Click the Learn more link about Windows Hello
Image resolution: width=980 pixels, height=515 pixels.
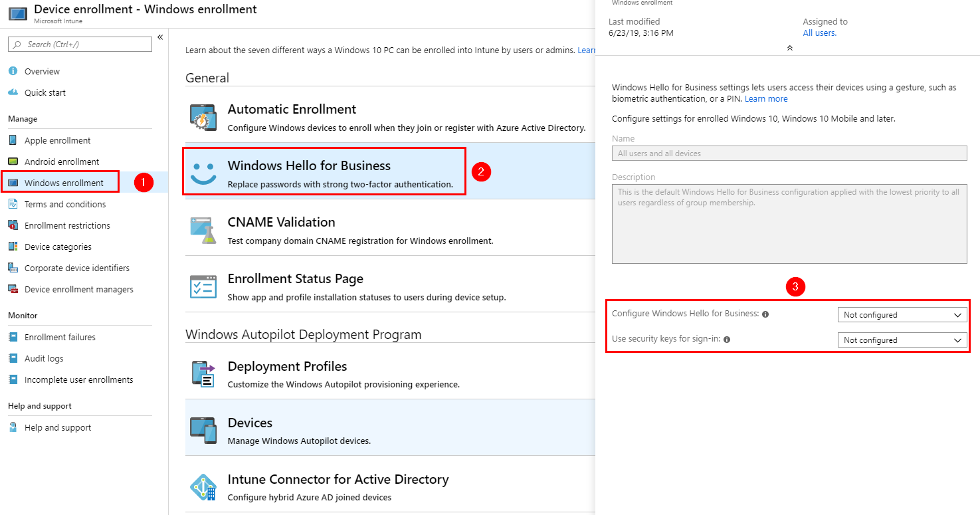point(765,98)
